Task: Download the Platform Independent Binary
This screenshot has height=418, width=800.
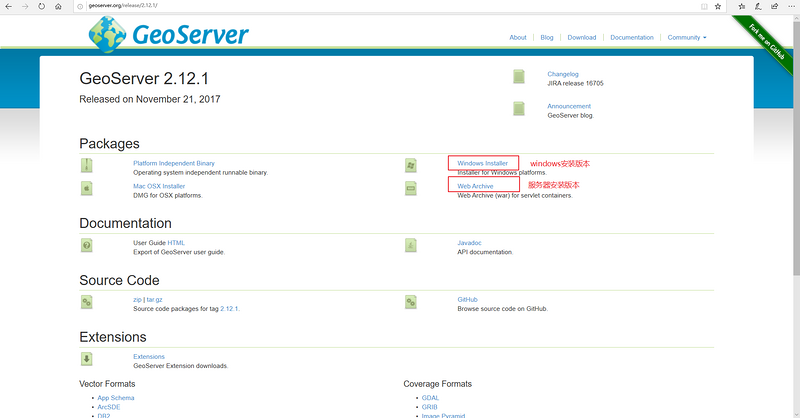Action: pyautogui.click(x=174, y=163)
